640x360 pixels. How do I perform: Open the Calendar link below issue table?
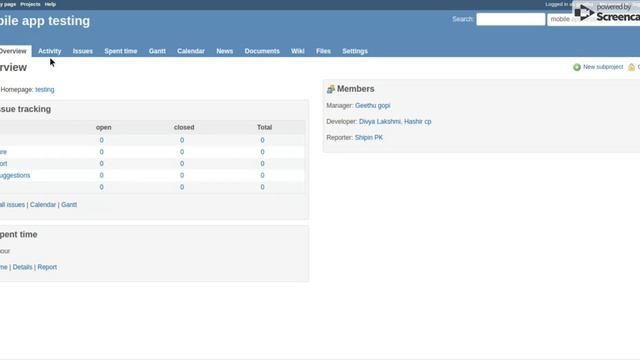(43, 205)
